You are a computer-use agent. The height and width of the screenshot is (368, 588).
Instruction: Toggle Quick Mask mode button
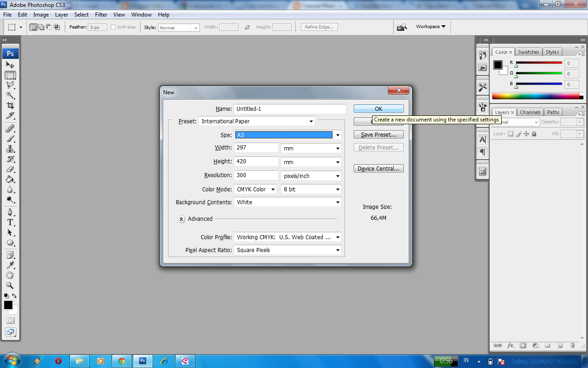(x=10, y=320)
